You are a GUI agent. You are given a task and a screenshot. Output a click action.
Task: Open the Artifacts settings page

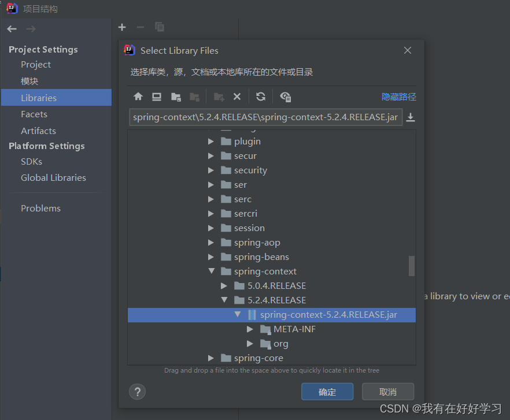tap(38, 131)
